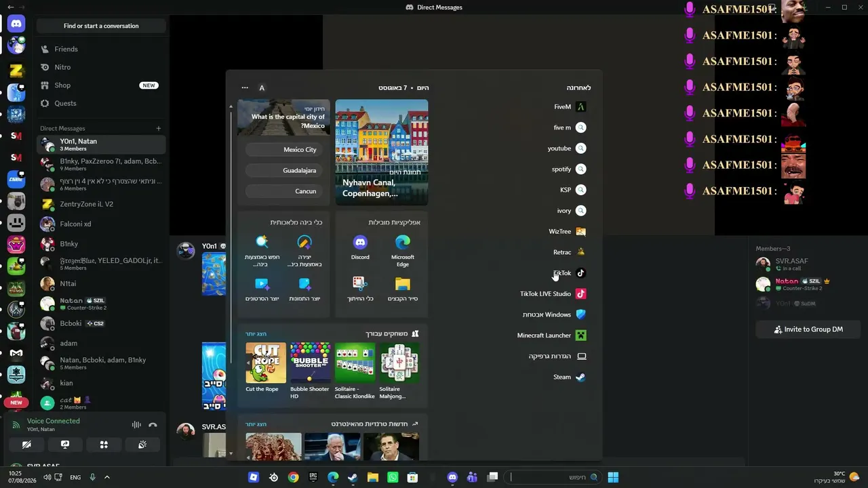Open Quests in Discord sidebar
Viewport: 868px width, 488px height.
[x=101, y=104]
